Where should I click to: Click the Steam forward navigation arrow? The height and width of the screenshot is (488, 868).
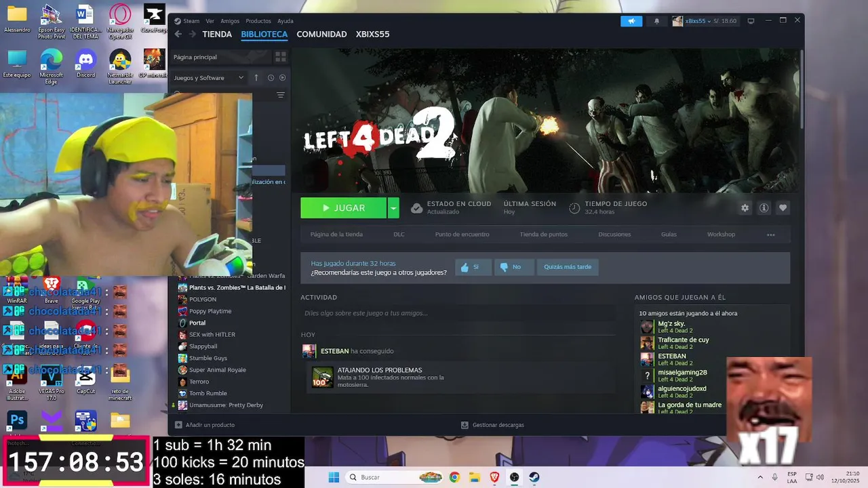click(x=193, y=34)
